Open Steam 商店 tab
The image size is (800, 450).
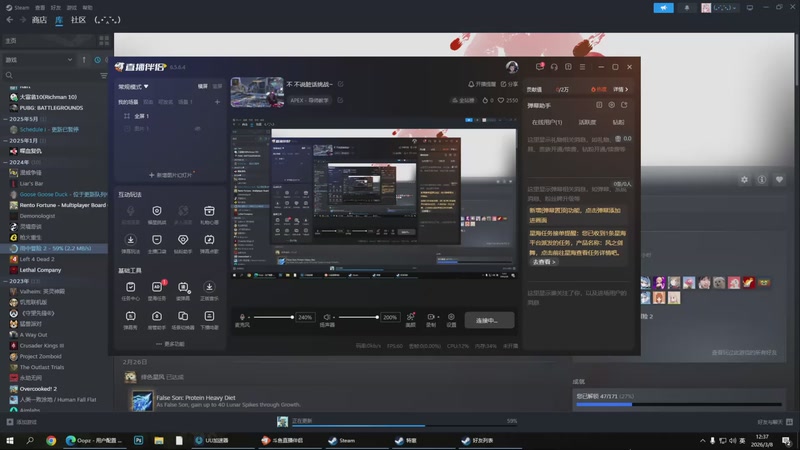click(x=39, y=20)
